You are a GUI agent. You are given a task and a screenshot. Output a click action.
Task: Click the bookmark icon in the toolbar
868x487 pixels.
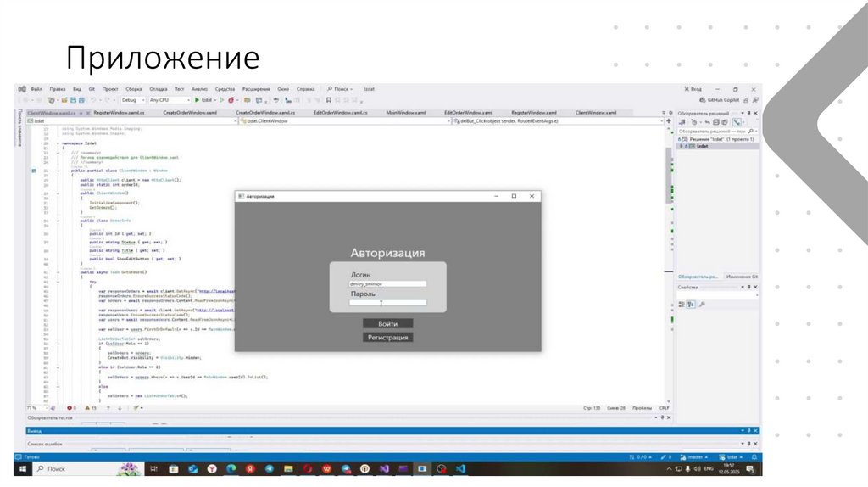[x=329, y=100]
